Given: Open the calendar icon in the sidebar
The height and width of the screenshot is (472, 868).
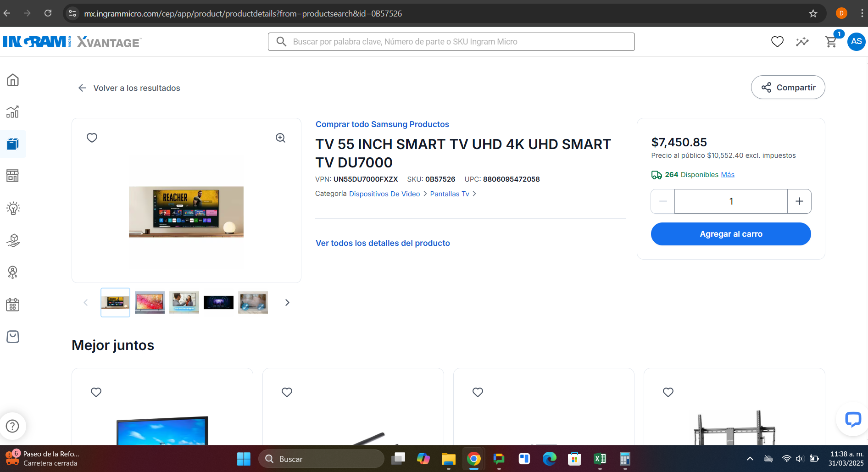Looking at the screenshot, I should coord(13,305).
